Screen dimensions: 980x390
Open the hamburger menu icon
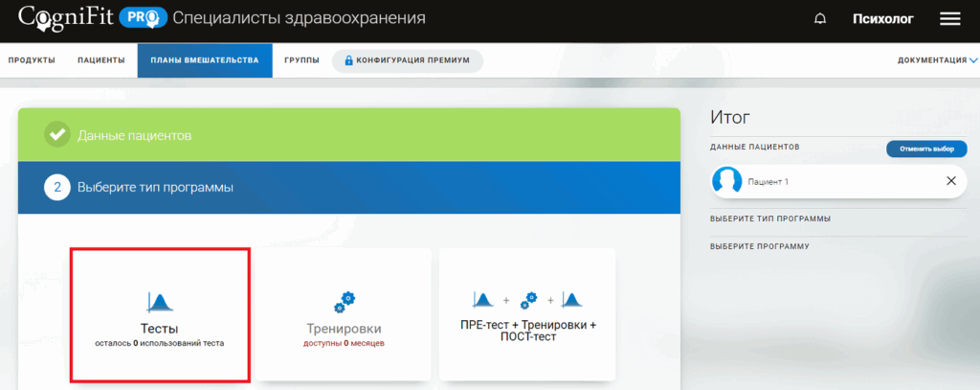949,19
